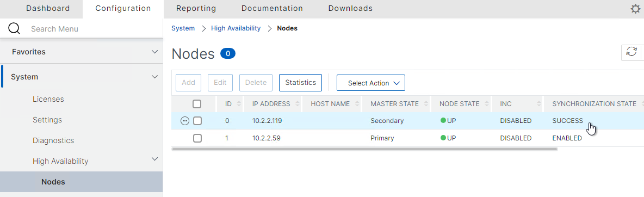Click the horizontal scrollbar under the table

[364, 149]
